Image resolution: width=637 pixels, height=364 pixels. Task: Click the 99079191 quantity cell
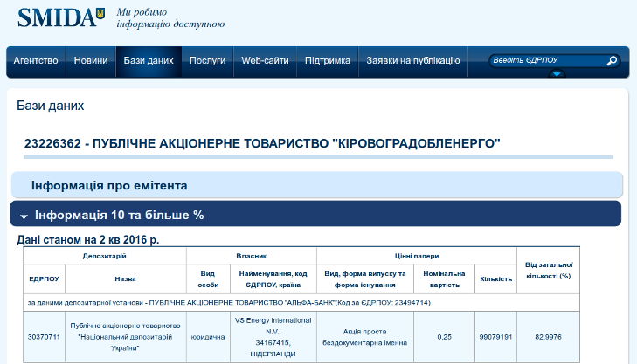pos(495,337)
